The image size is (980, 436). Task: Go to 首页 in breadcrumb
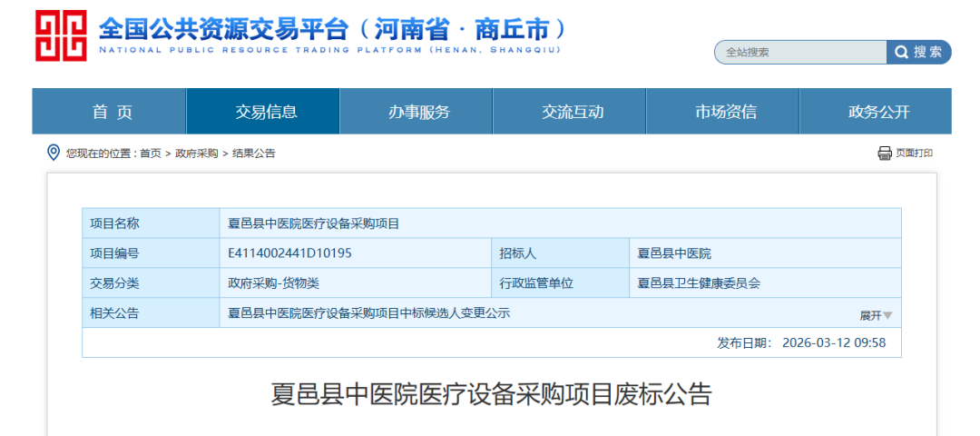coord(151,154)
